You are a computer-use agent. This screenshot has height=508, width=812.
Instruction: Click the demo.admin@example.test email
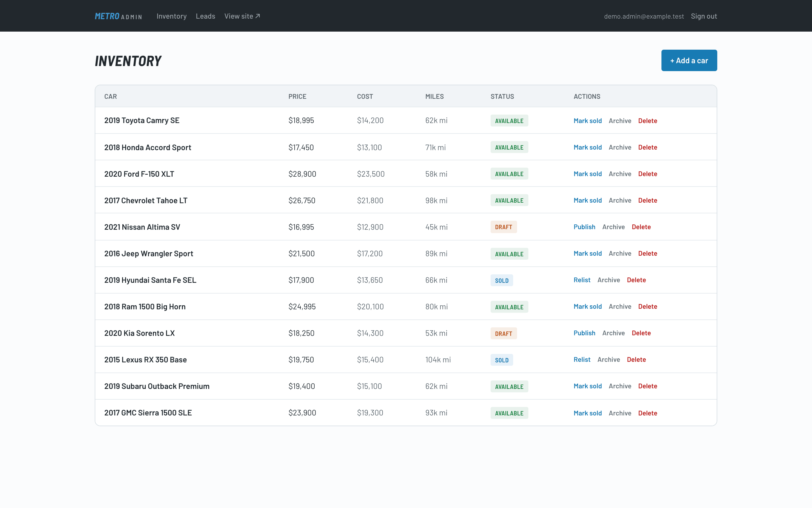pos(644,16)
